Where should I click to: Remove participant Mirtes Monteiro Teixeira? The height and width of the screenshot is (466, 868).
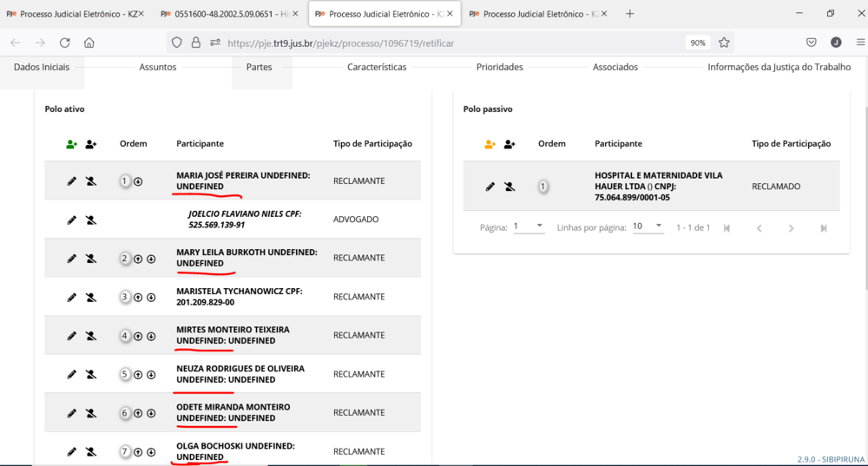(x=91, y=336)
